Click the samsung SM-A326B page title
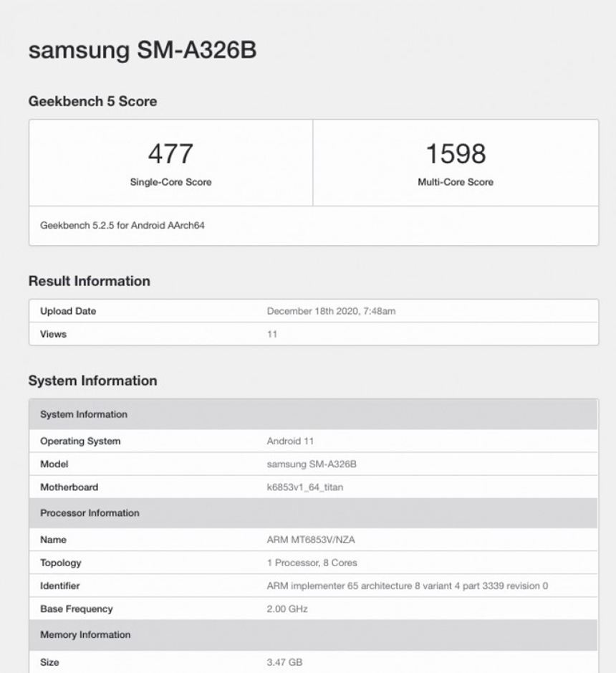616x673 pixels. coord(142,50)
